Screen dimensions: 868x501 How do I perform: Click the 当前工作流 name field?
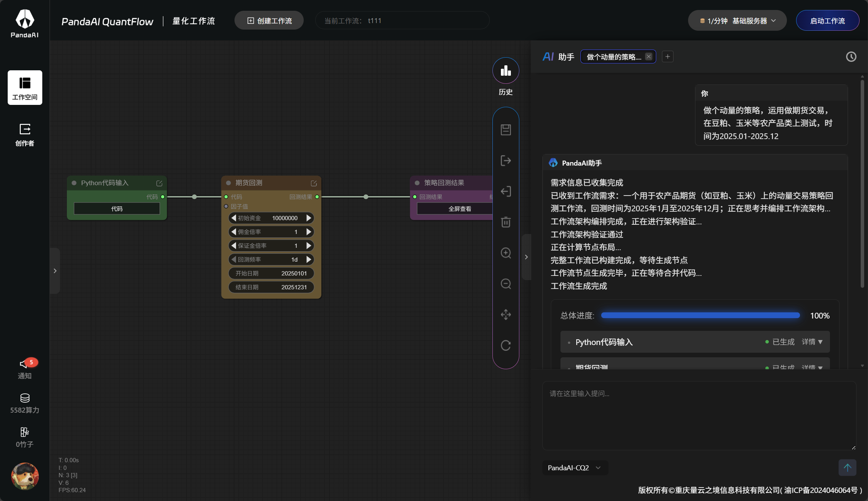coord(402,21)
